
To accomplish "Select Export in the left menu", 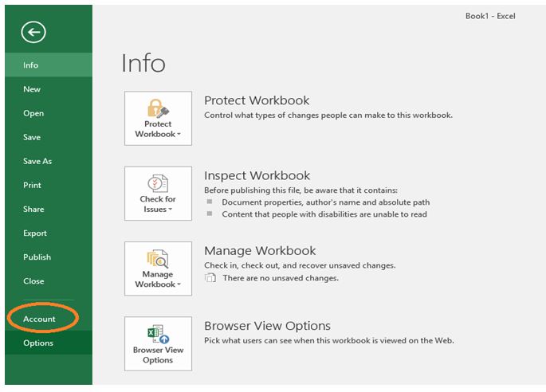I will (x=35, y=233).
